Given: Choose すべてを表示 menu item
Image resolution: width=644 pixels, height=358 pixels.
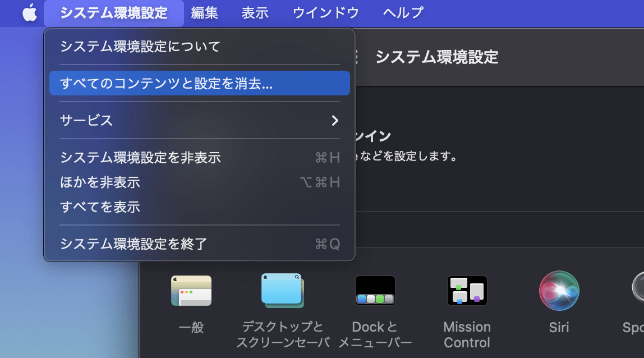Looking at the screenshot, I should point(200,206).
